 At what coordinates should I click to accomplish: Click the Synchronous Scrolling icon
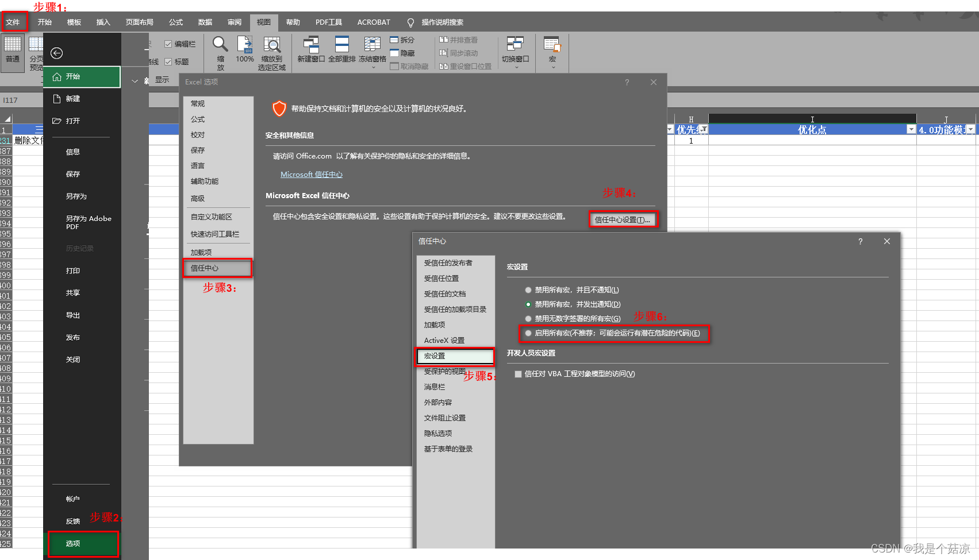click(444, 53)
